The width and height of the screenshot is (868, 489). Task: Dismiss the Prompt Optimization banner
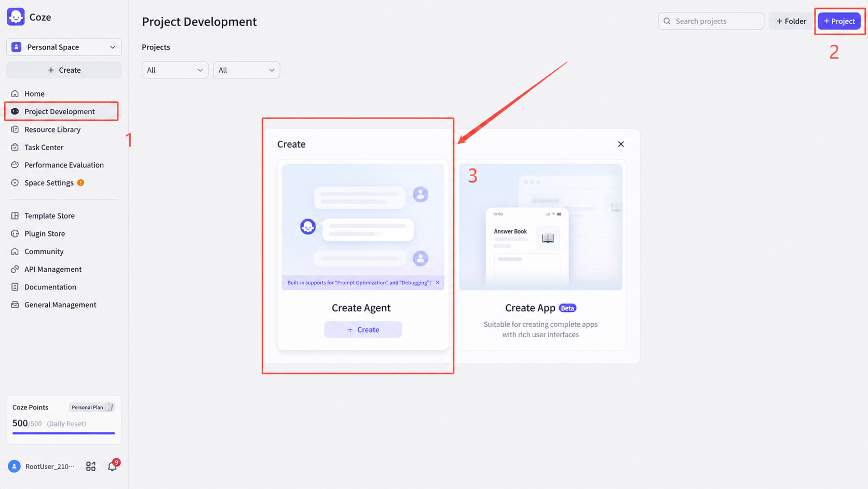(x=438, y=283)
